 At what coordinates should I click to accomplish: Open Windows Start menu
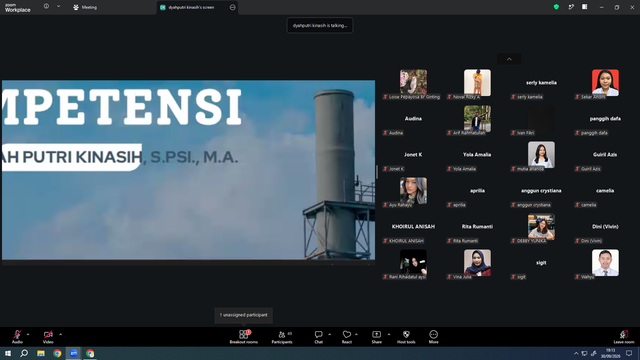click(8, 353)
